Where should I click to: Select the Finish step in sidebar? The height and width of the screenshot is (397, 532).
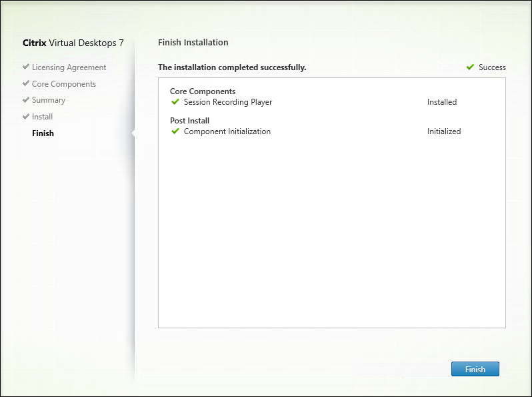pyautogui.click(x=43, y=133)
